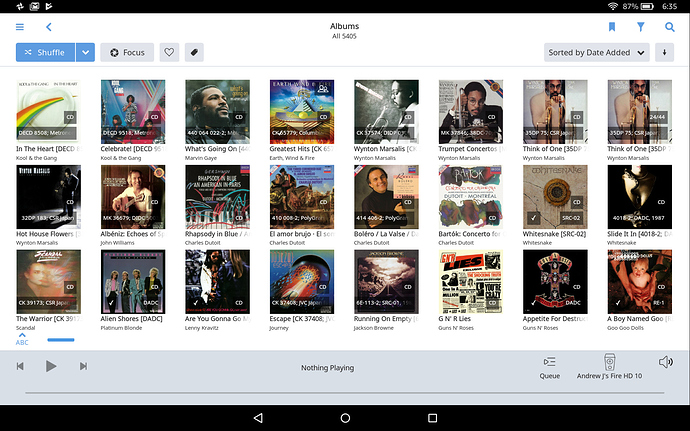
Task: Open the Focus button
Action: [127, 52]
